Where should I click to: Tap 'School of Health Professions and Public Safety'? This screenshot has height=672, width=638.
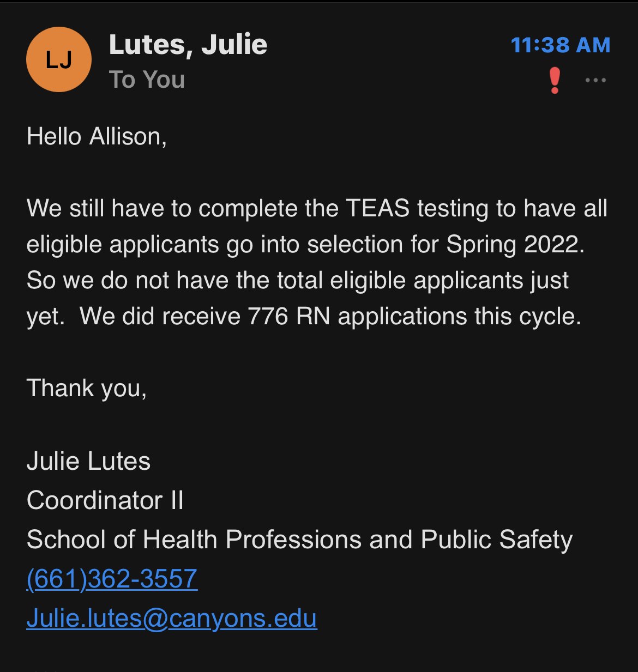point(299,540)
